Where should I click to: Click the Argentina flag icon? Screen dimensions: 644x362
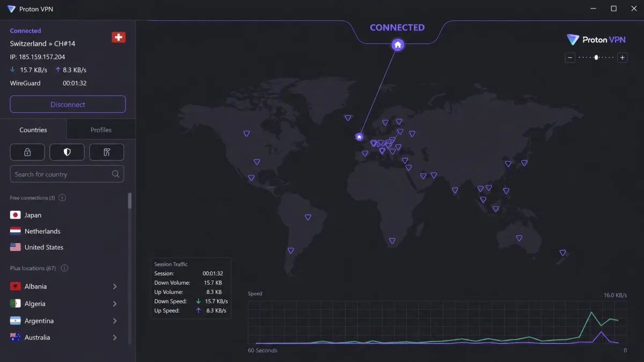(16, 321)
